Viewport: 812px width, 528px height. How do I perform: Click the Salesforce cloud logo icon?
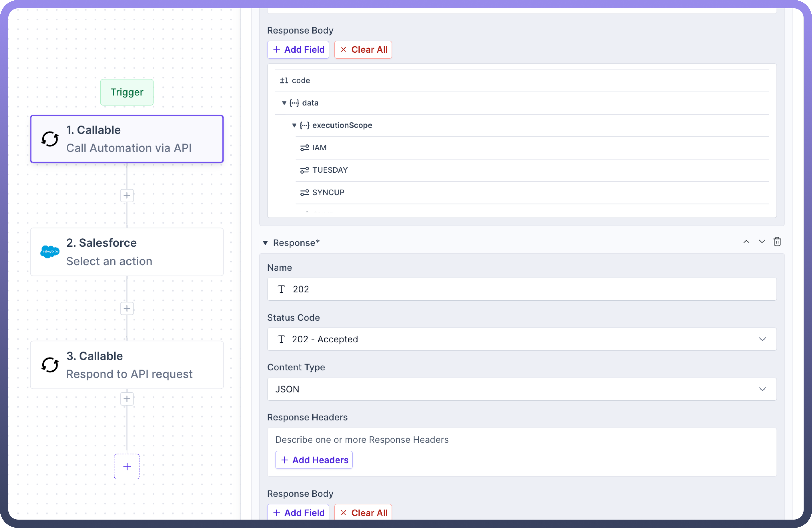point(50,252)
